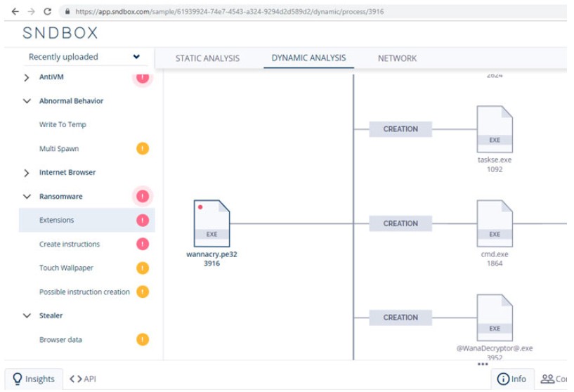Click the CREATION label leading to @WanaDecryptor@.exe

(x=400, y=318)
